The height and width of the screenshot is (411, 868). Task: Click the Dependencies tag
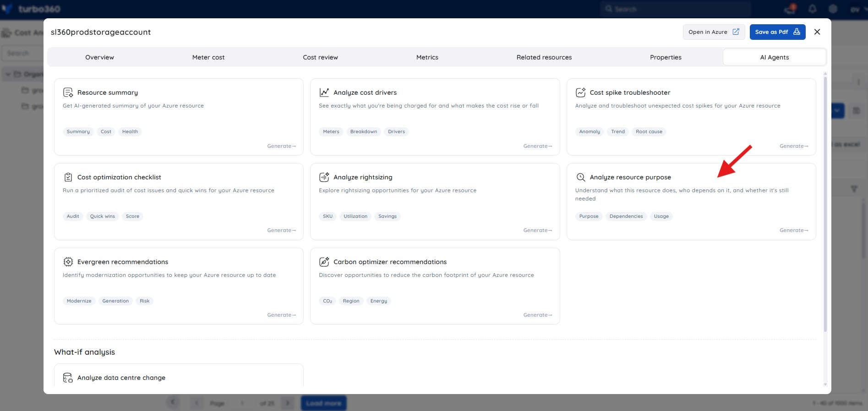626,216
